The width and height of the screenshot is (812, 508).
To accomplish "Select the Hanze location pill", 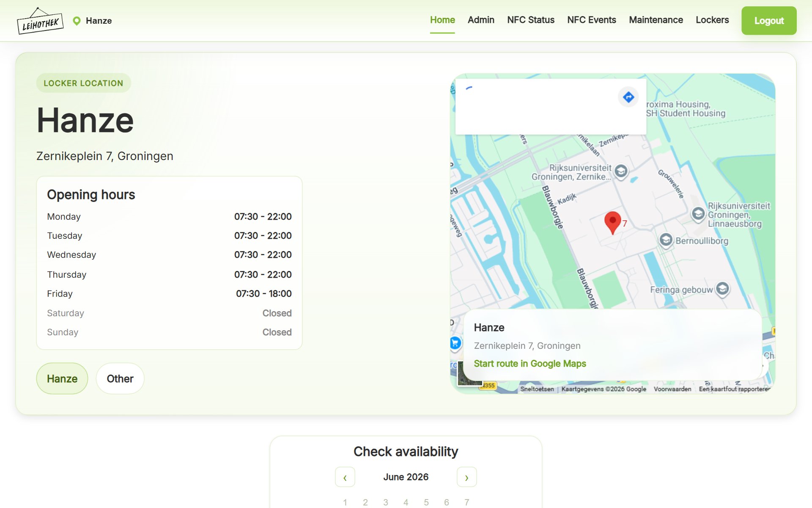I will pyautogui.click(x=62, y=378).
